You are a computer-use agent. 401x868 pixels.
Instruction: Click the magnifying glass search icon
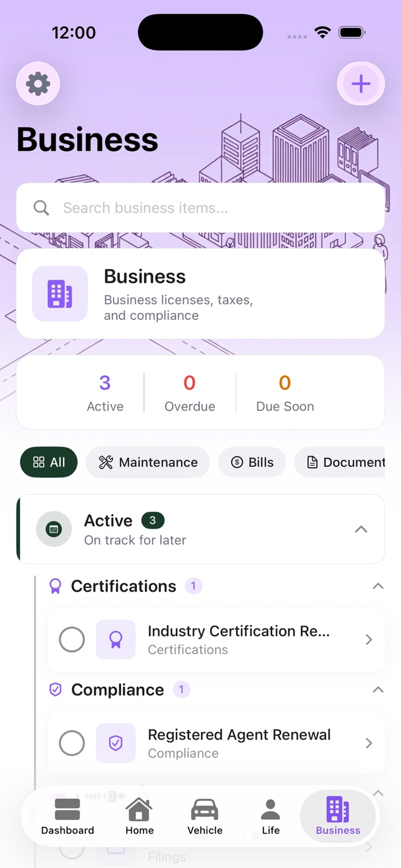pyautogui.click(x=41, y=208)
